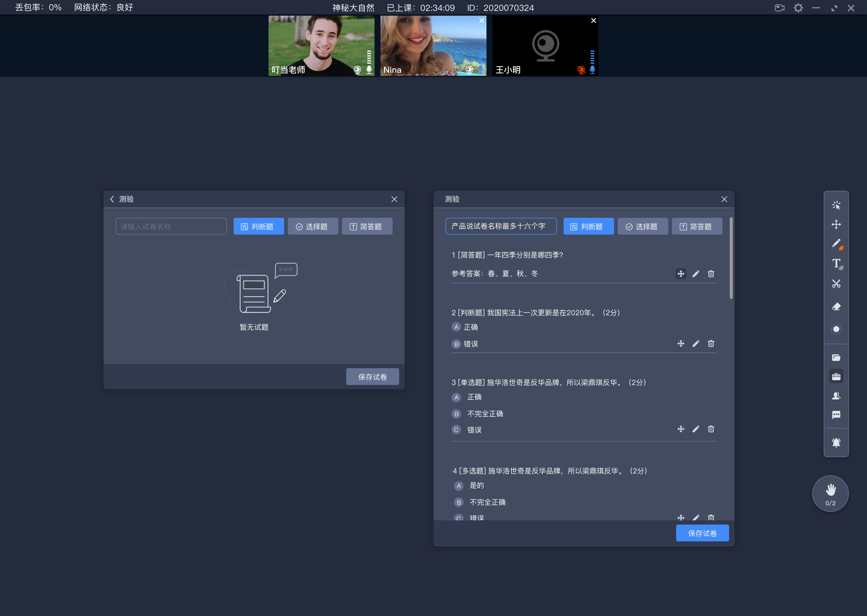Image resolution: width=867 pixels, height=616 pixels.
Task: Click the text insert tool icon
Action: point(836,265)
